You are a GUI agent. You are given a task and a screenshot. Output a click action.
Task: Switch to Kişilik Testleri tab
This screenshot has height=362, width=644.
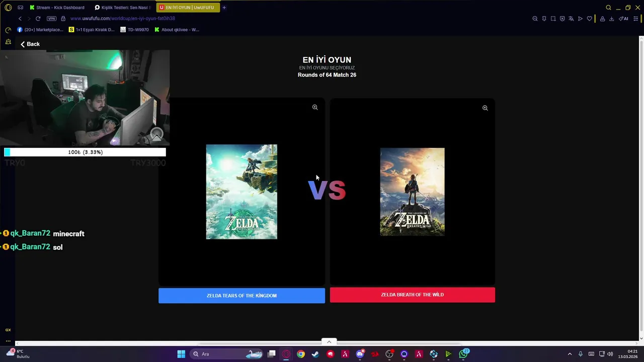pos(123,8)
